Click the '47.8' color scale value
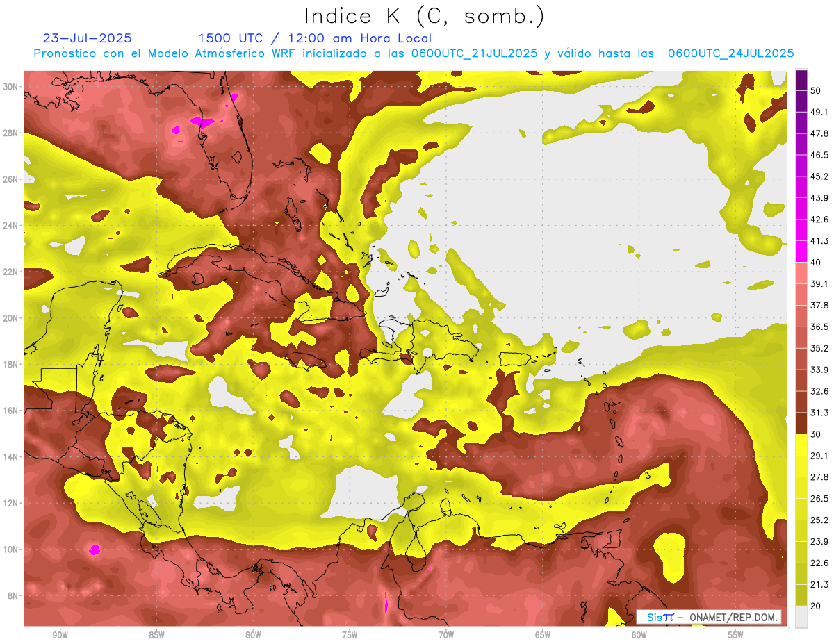This screenshot has height=644, width=834. pos(819,133)
